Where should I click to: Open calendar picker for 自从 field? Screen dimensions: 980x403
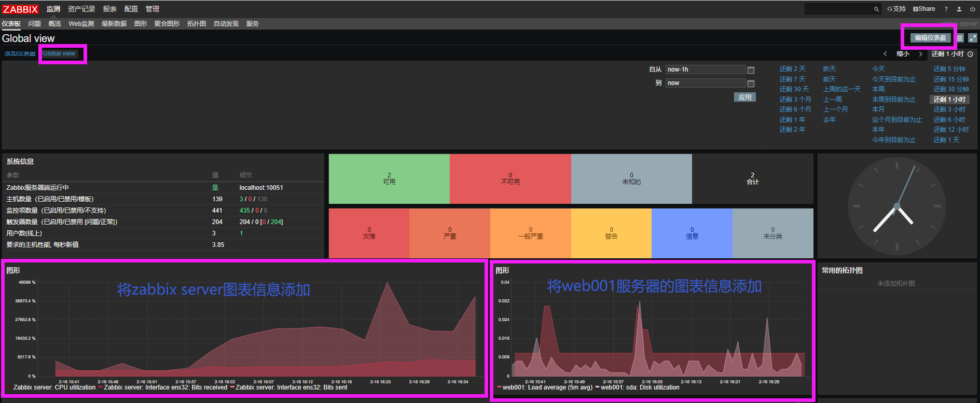click(x=751, y=70)
